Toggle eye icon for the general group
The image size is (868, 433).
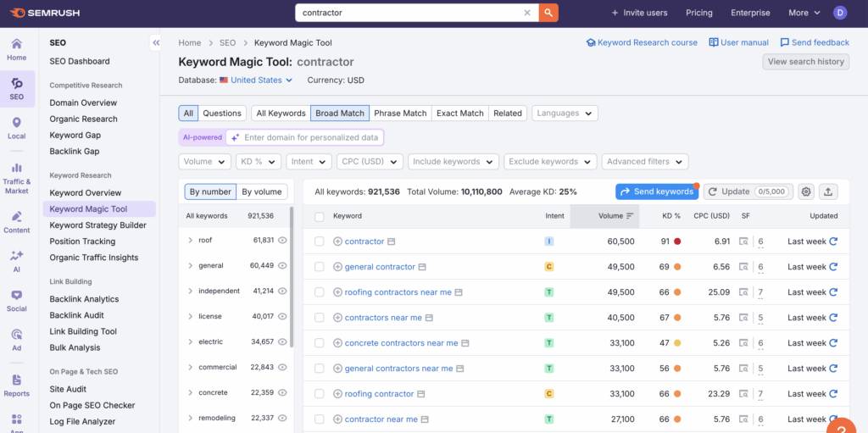(282, 266)
